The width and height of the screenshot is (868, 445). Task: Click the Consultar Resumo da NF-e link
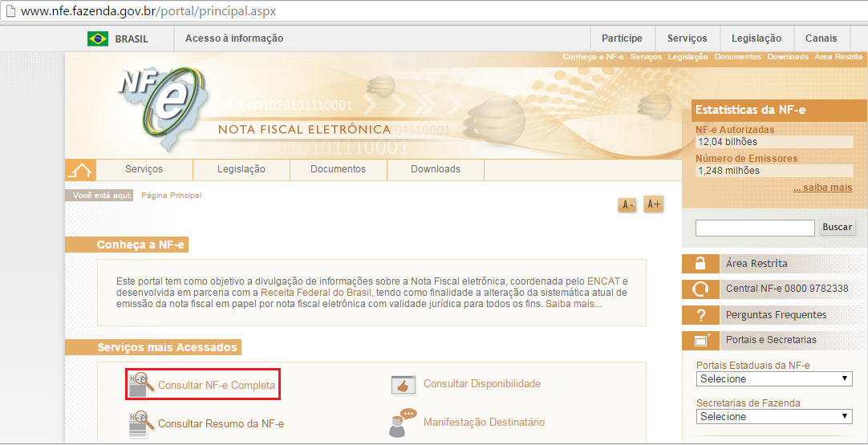[x=221, y=424]
